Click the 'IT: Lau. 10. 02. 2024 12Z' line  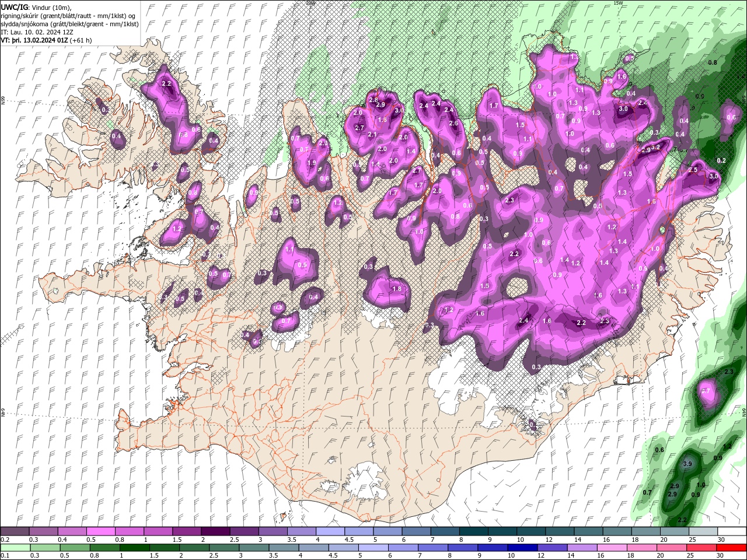37,32
